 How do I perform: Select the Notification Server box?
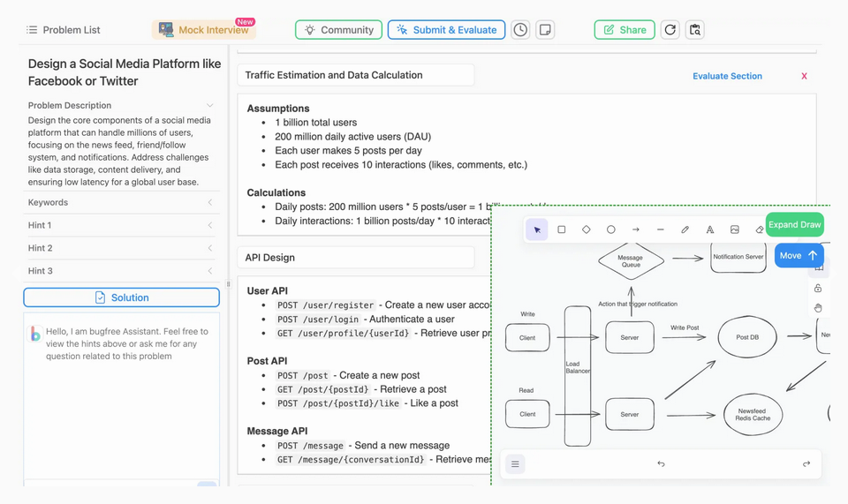738,257
